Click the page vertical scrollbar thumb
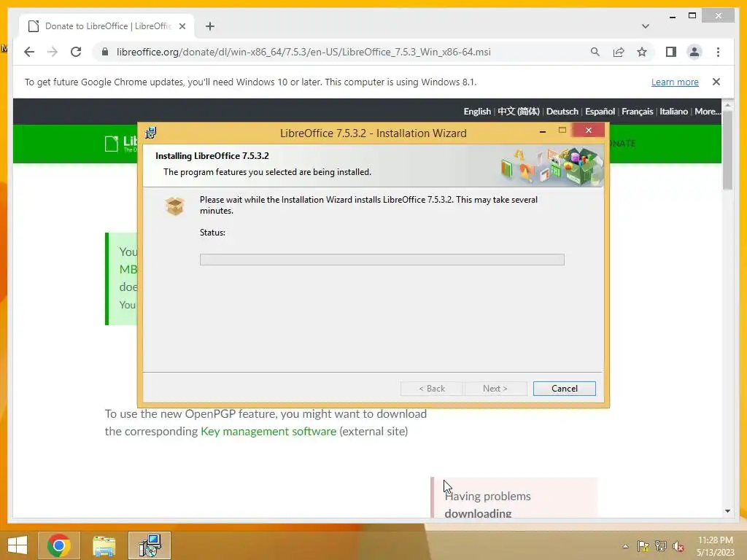 coord(727,149)
